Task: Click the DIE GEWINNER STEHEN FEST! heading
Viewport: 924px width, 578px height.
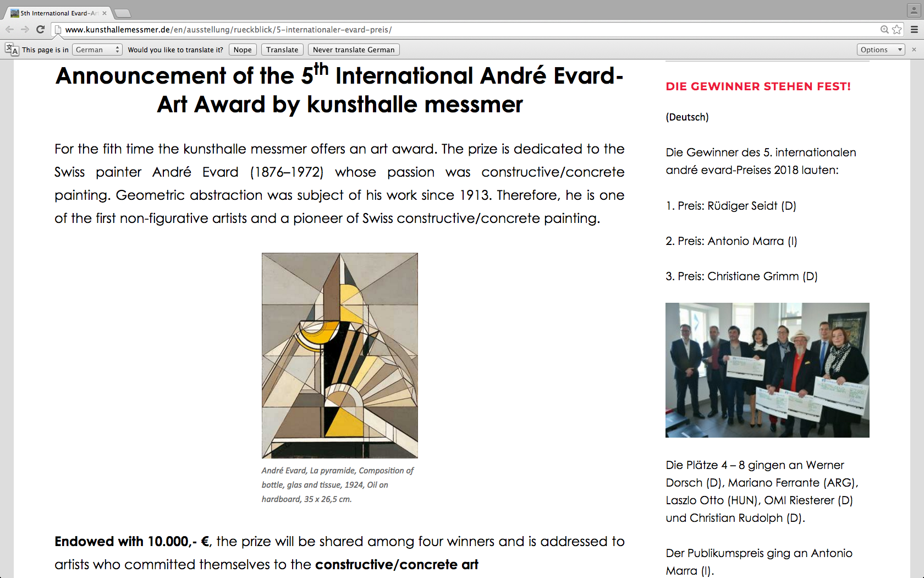Action: click(x=758, y=86)
